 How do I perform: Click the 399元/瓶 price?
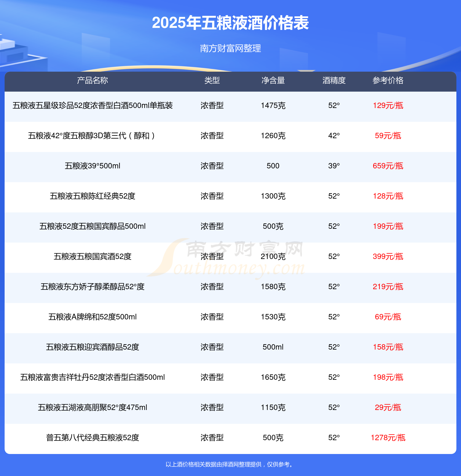pos(388,256)
